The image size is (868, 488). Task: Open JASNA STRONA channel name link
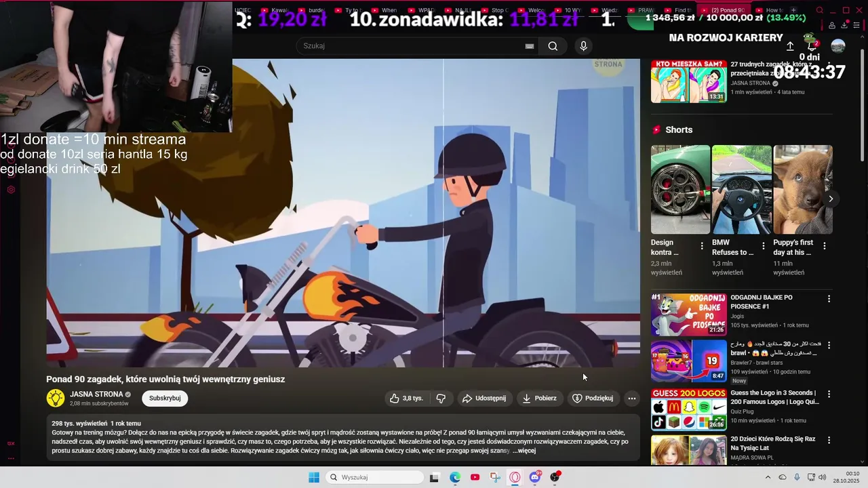(x=96, y=394)
